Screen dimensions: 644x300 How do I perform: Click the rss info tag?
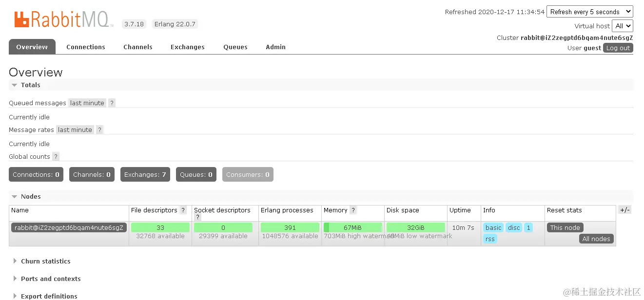[x=490, y=239]
